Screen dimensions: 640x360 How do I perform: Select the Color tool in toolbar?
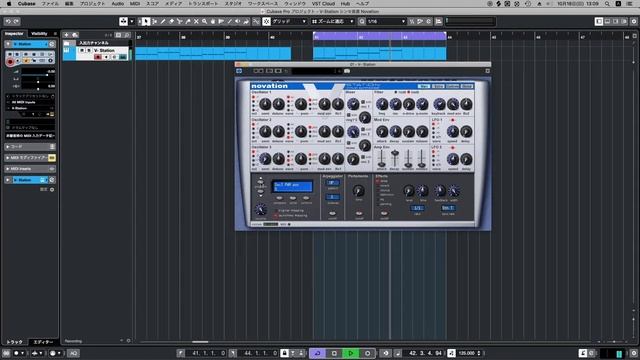pos(246,21)
